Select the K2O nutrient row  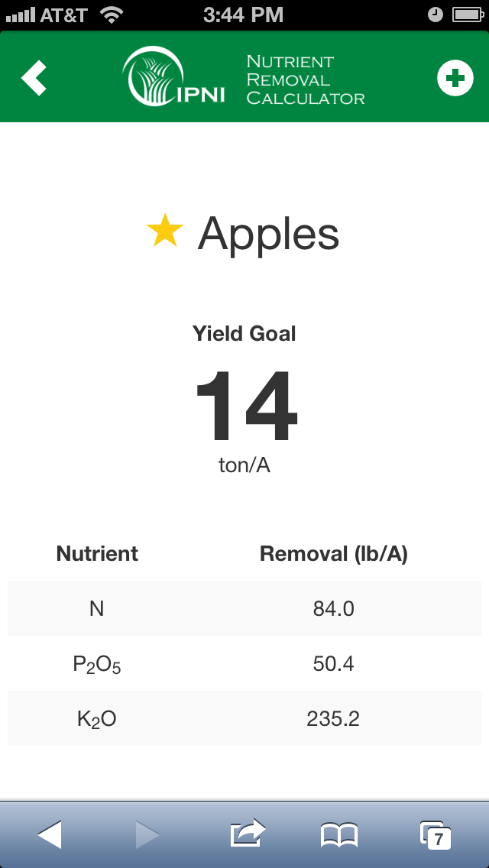[244, 718]
